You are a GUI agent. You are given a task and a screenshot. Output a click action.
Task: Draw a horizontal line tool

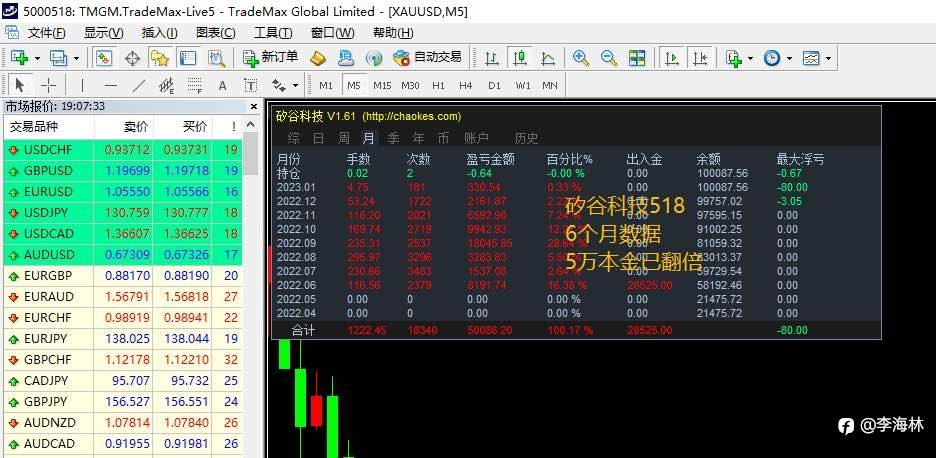[x=110, y=85]
